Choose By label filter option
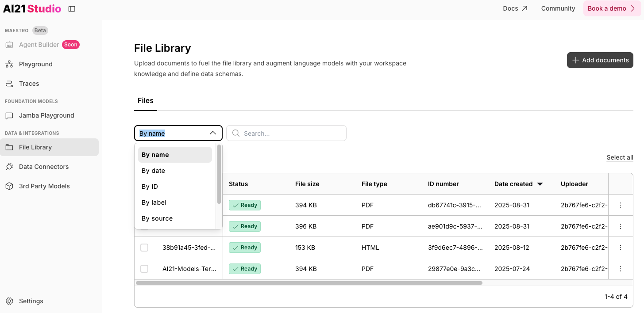Screen dimensions: 644x313 tap(175, 202)
